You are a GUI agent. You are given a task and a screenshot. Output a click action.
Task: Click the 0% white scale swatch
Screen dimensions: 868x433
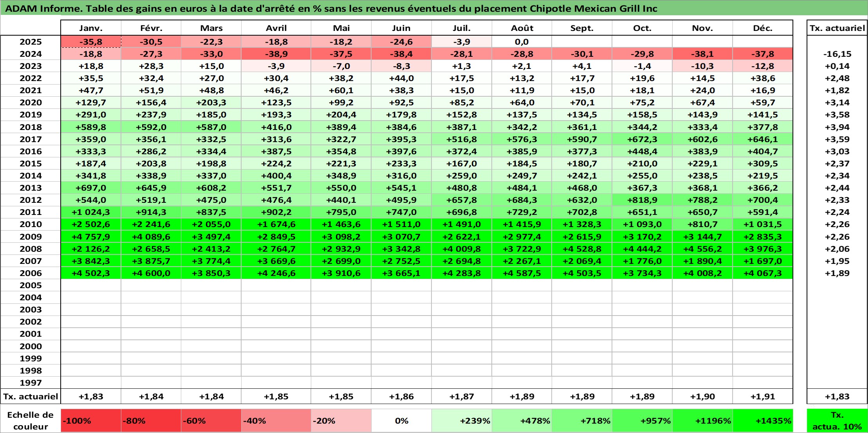point(401,421)
